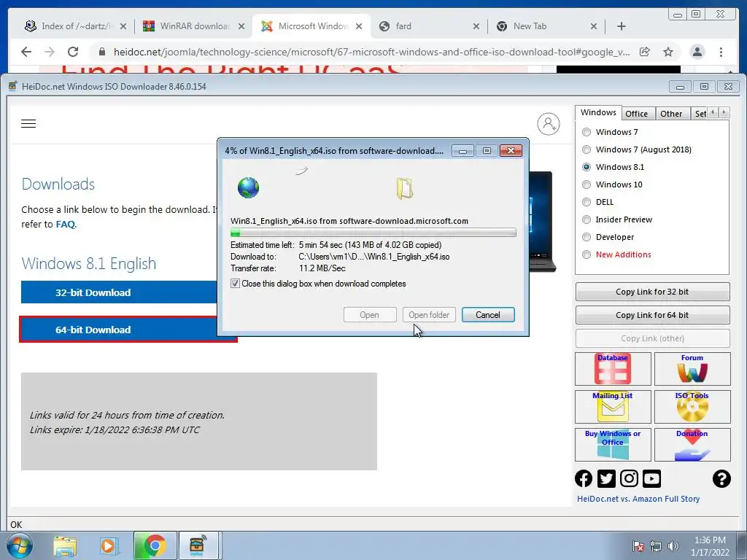Image resolution: width=747 pixels, height=560 pixels.
Task: Switch to the Index of /~dartz Chrome tab
Action: 76,26
